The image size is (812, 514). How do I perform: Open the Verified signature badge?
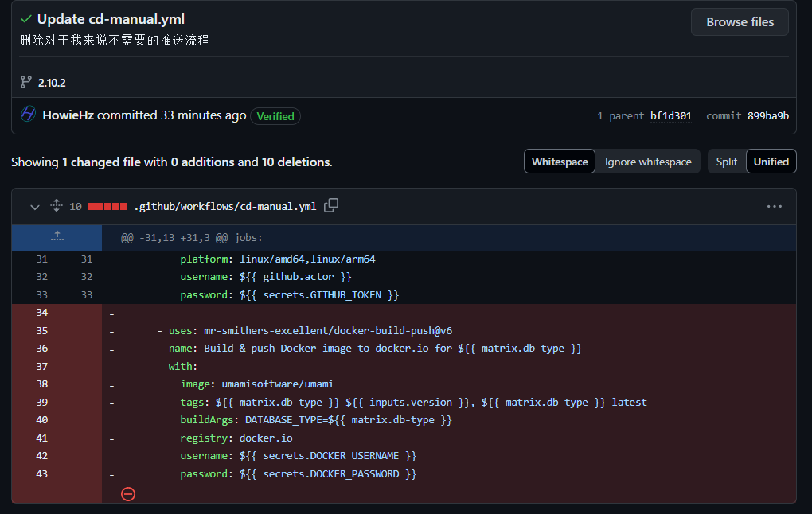[275, 116]
